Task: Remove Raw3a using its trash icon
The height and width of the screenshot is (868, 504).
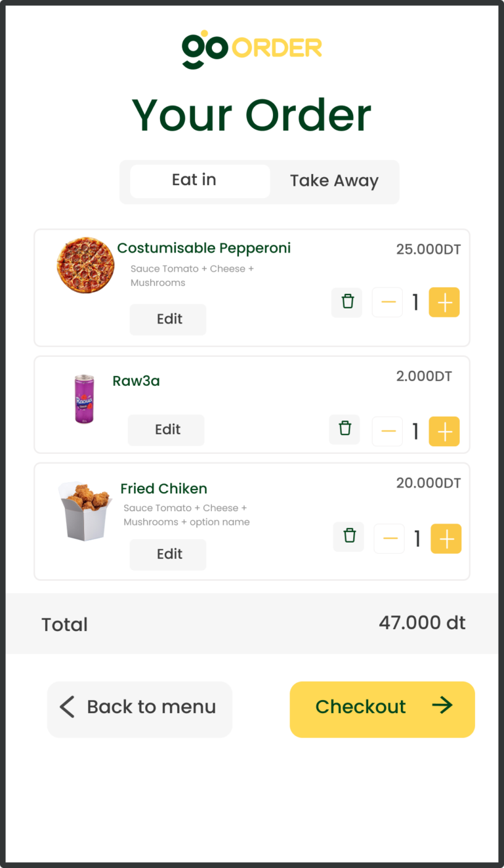Action: pyautogui.click(x=345, y=430)
